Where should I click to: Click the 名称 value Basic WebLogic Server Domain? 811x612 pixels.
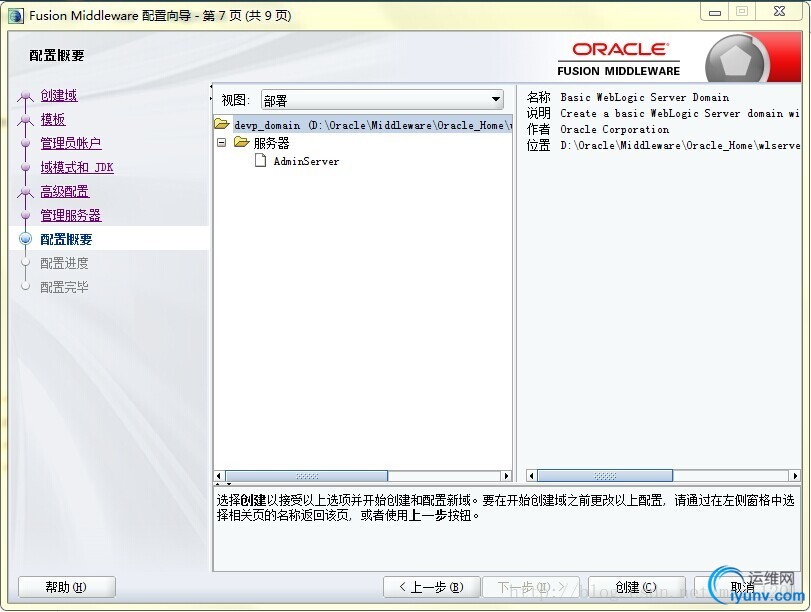point(644,97)
